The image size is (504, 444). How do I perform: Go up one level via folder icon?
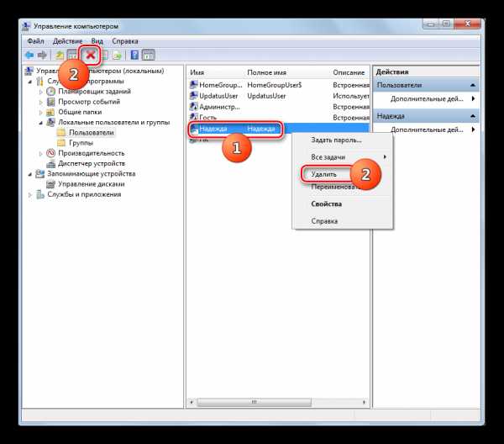click(x=60, y=55)
